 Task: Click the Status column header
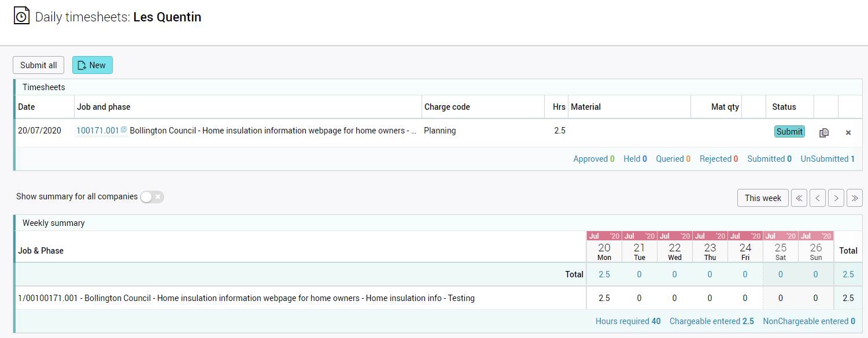(x=784, y=107)
